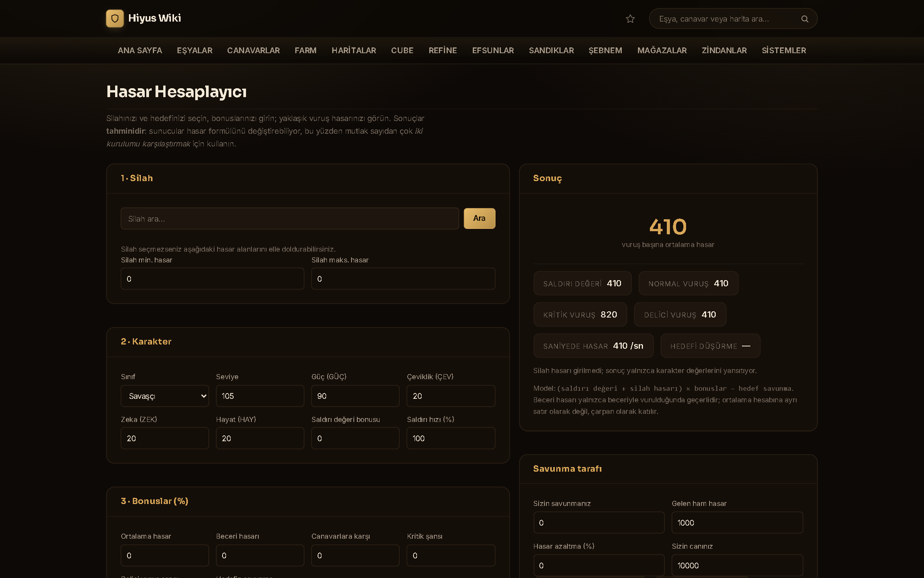Click the Beceri hasarı field

260,555
